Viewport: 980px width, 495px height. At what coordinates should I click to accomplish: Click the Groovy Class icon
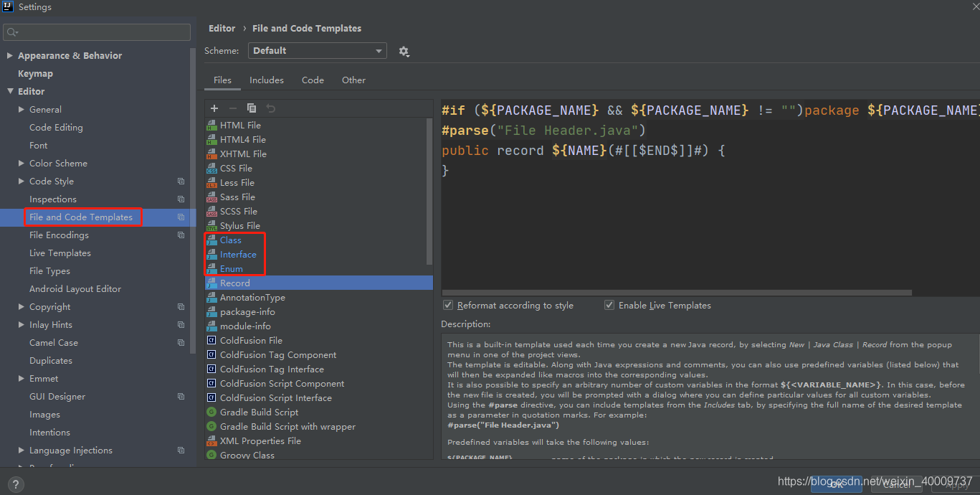coord(211,456)
